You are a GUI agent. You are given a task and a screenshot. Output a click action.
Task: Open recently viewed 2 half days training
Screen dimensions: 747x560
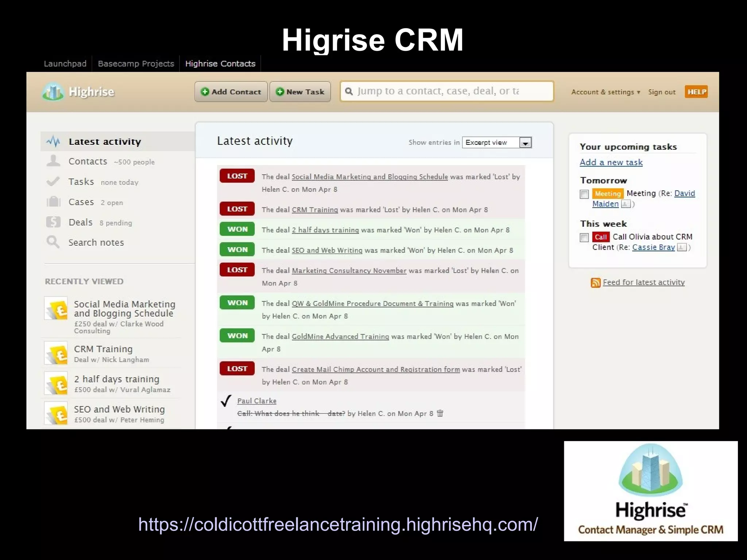pos(117,379)
